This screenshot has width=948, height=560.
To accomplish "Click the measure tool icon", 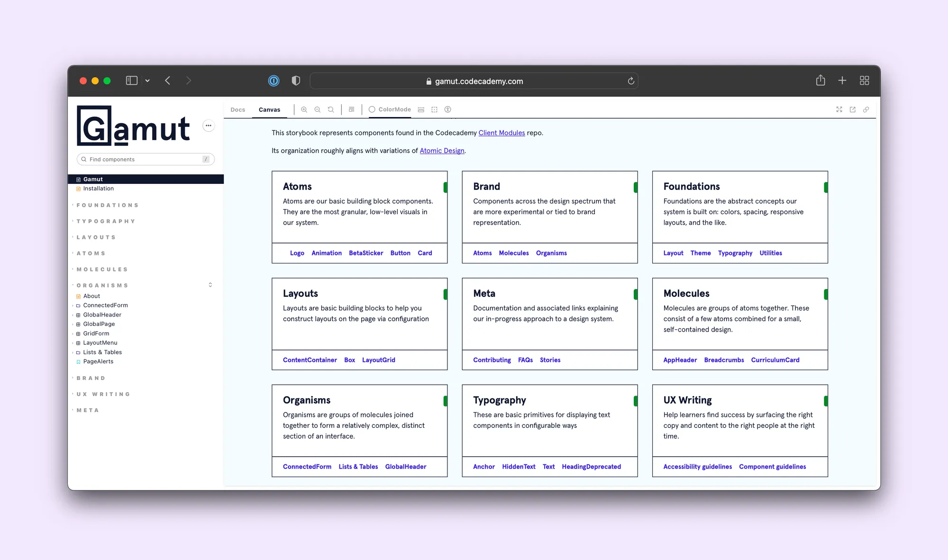I will pos(421,109).
